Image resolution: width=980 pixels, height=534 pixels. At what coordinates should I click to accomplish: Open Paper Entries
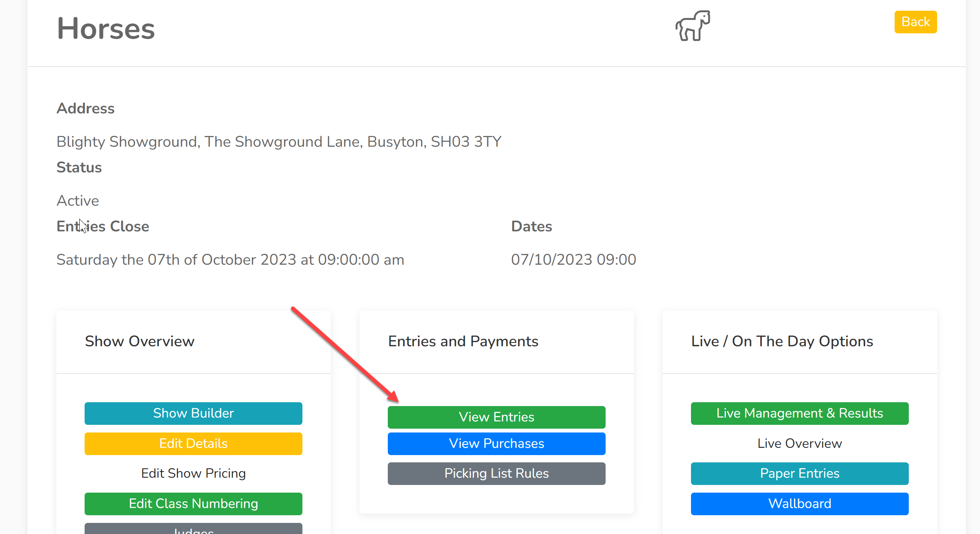[800, 473]
